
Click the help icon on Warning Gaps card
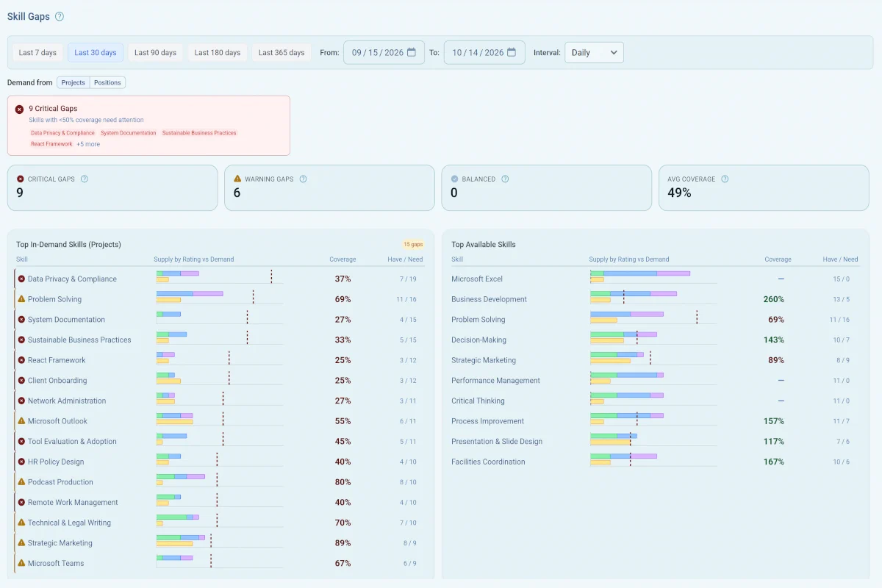click(x=303, y=179)
